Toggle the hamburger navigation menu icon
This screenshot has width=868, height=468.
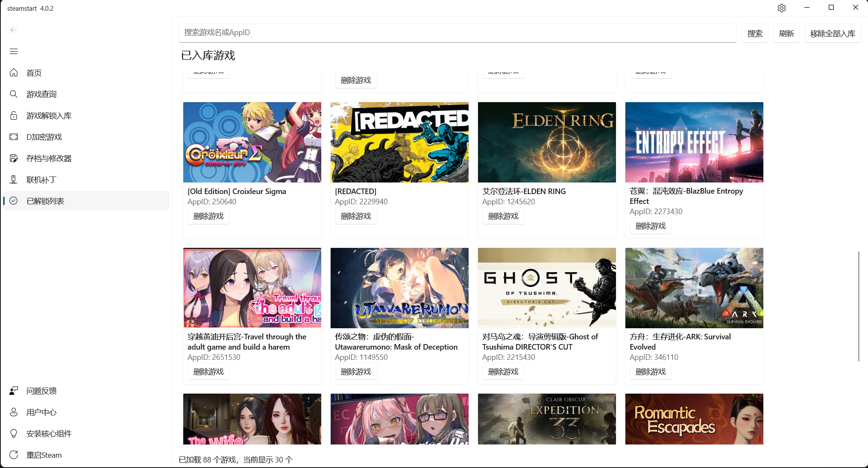[x=14, y=51]
